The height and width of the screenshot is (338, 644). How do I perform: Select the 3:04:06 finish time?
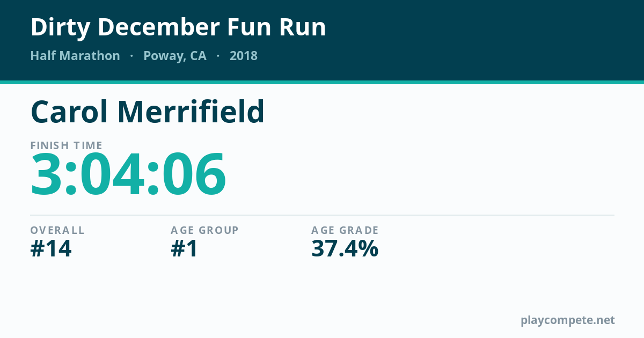128,175
